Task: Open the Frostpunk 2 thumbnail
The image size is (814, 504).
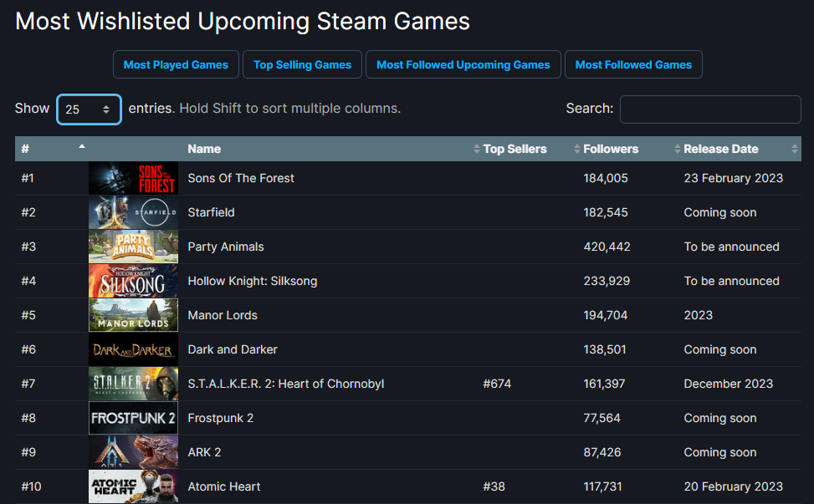Action: pyautogui.click(x=133, y=418)
